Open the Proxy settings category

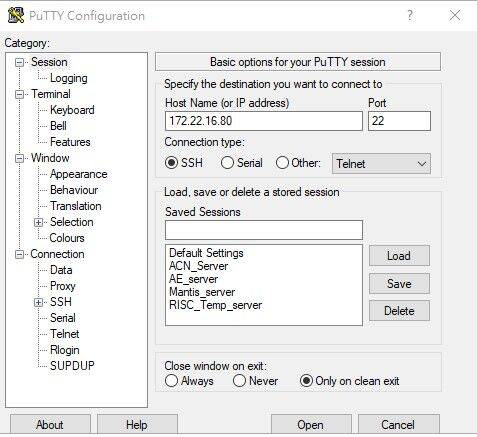coord(63,286)
